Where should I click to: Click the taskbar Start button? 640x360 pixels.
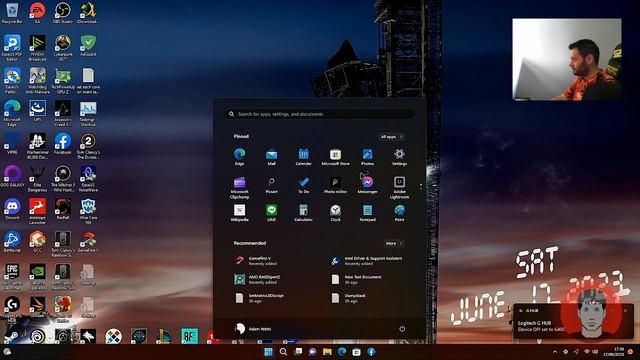pos(268,352)
